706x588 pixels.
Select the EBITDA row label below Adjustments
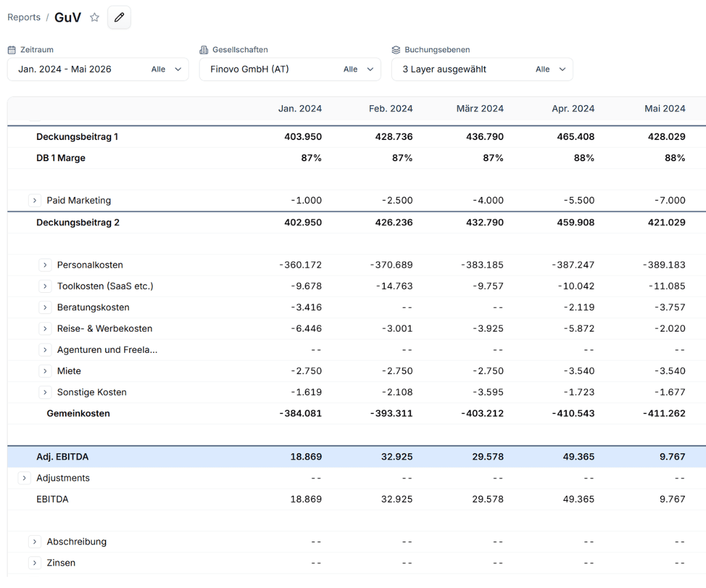pos(52,499)
